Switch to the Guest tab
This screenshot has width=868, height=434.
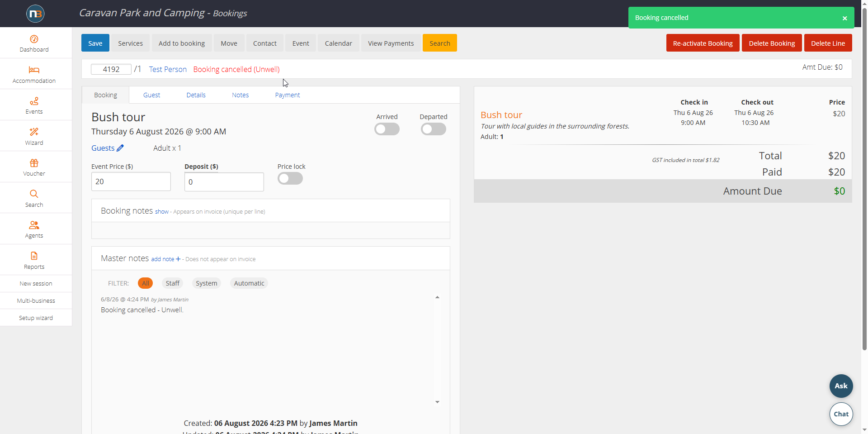pos(151,95)
